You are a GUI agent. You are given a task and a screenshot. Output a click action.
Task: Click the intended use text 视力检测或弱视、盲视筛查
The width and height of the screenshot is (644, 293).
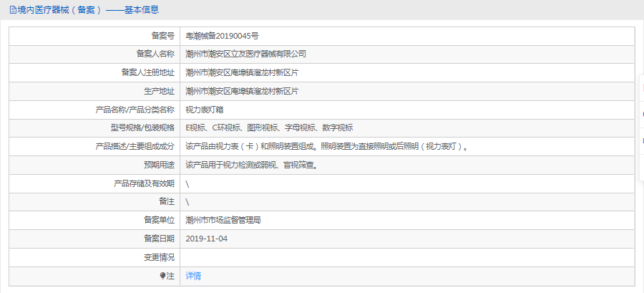pos(250,165)
